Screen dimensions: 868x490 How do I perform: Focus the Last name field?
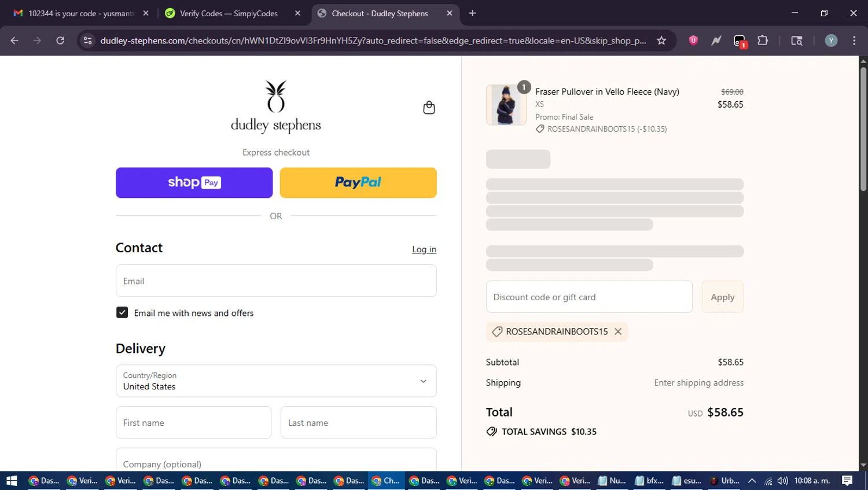tap(358, 422)
